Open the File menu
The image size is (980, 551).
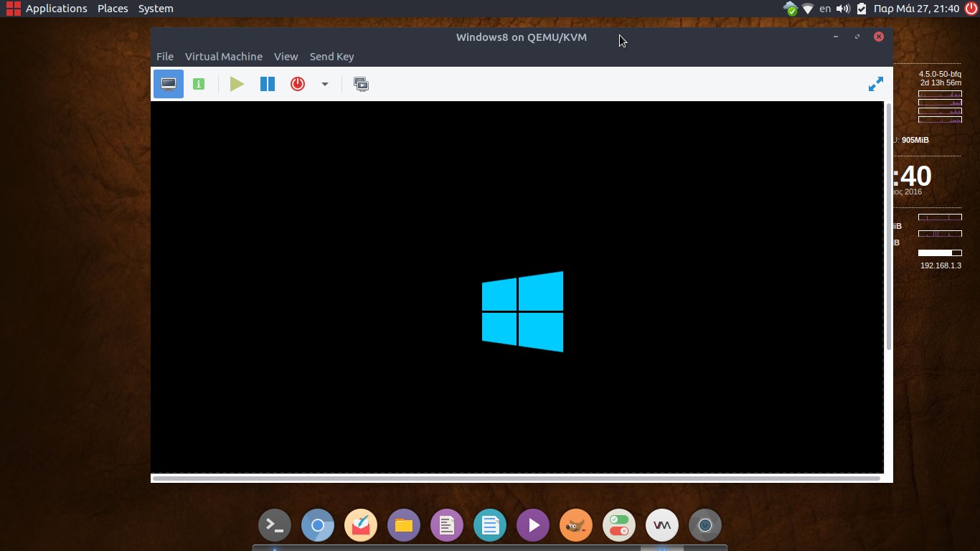(165, 57)
